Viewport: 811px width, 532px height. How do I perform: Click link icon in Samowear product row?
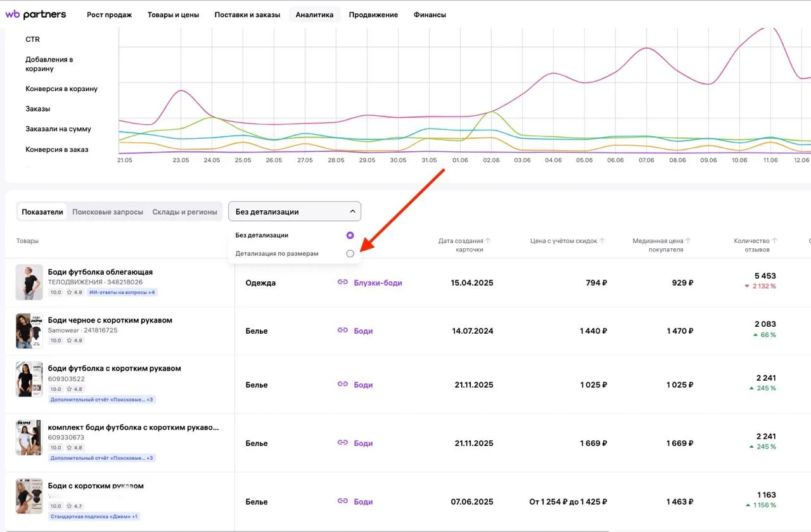point(343,331)
